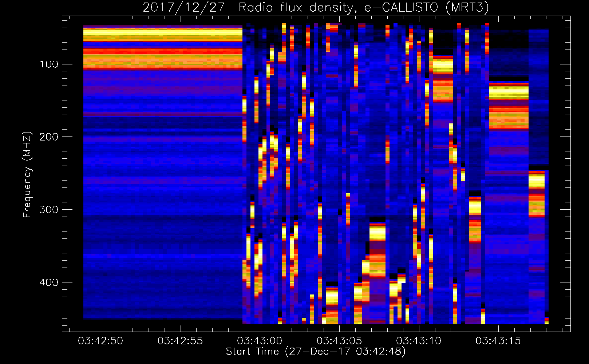This screenshot has height=364, width=589.
Task: Click the 'Start Time (27-Dec-17 03:42:48)' label
Action: [x=316, y=352]
